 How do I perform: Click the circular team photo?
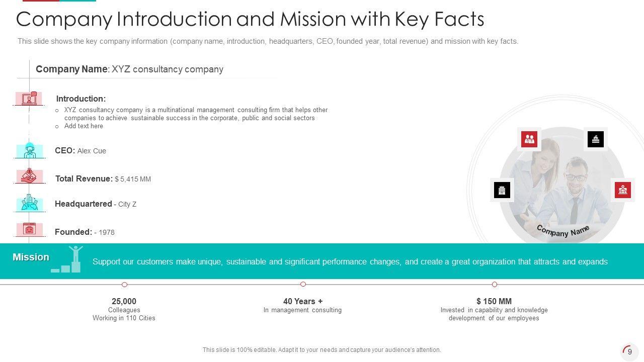[x=562, y=186]
